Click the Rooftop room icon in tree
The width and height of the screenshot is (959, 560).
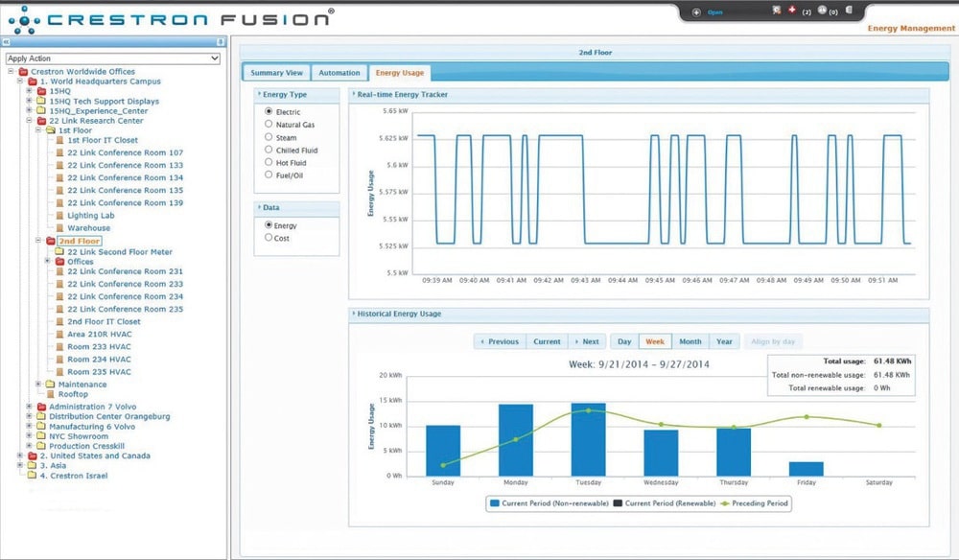tap(50, 394)
